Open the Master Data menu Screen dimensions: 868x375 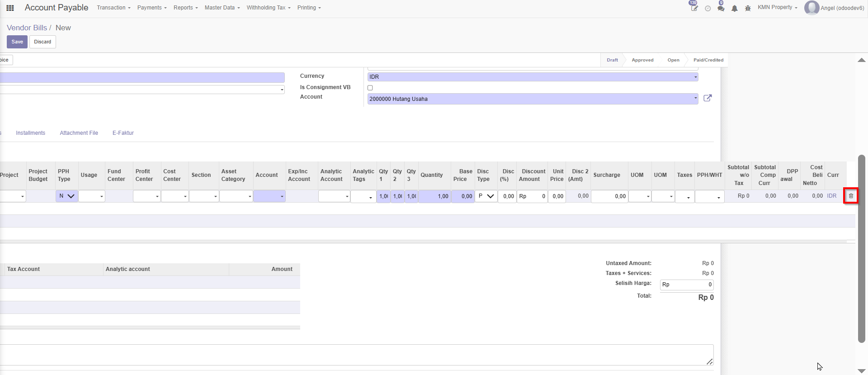[222, 8]
